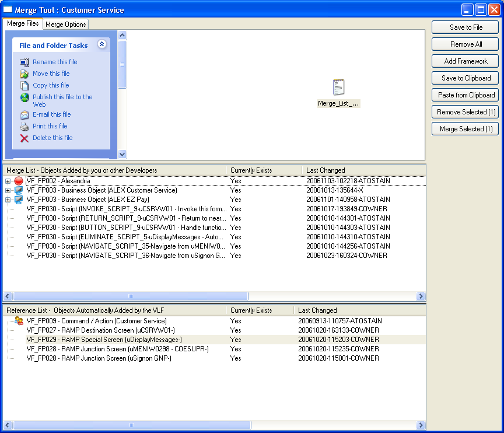Collapse the File and Folder Tasks panel
Viewport: 504px width, 433px height.
click(x=102, y=44)
